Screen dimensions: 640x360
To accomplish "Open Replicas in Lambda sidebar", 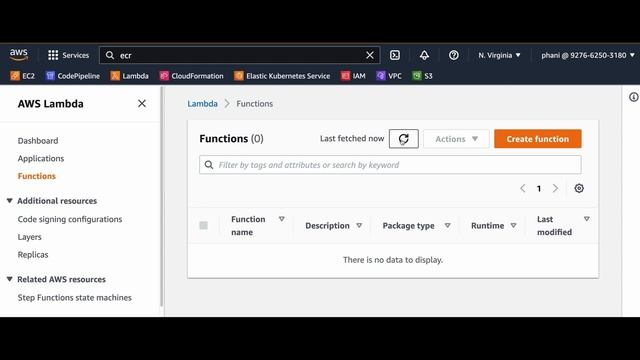I will pyautogui.click(x=33, y=255).
